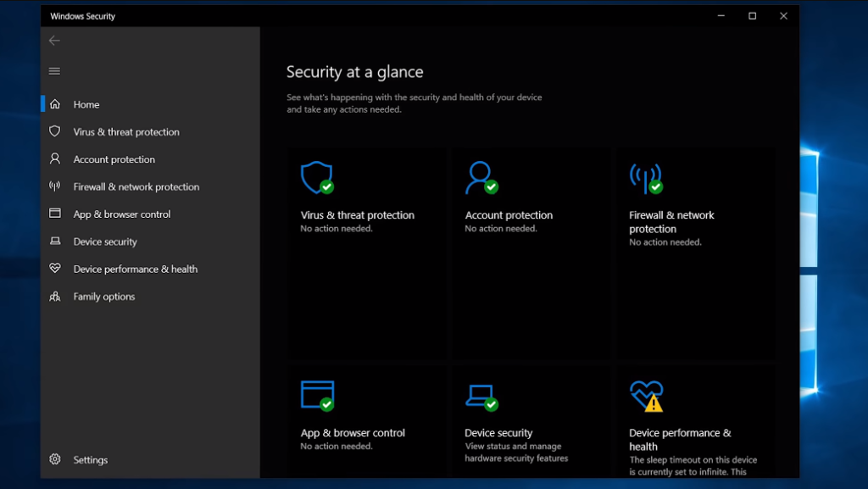Click the family icon in sidebar

pyautogui.click(x=55, y=297)
